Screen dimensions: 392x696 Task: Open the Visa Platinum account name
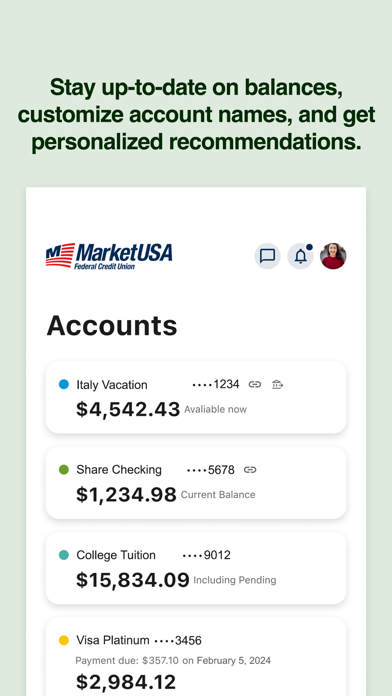click(x=113, y=640)
